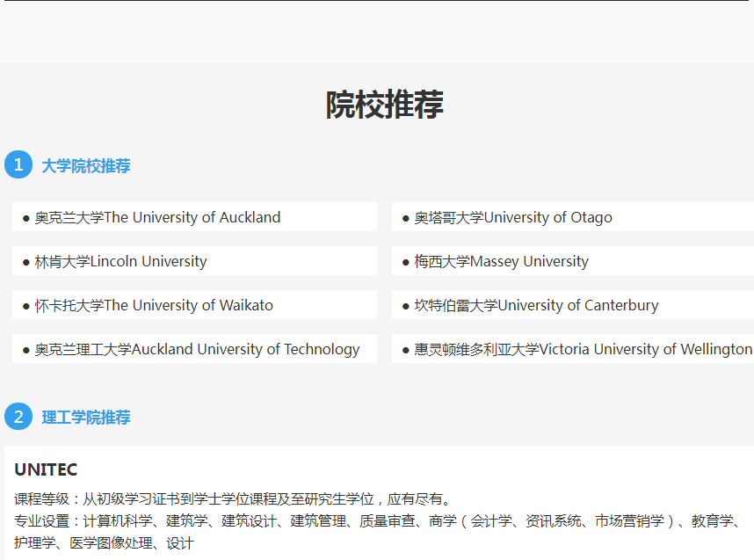754x560 pixels.
Task: Select 奥克兰大学The University of Auckland entry
Action: click(195, 217)
